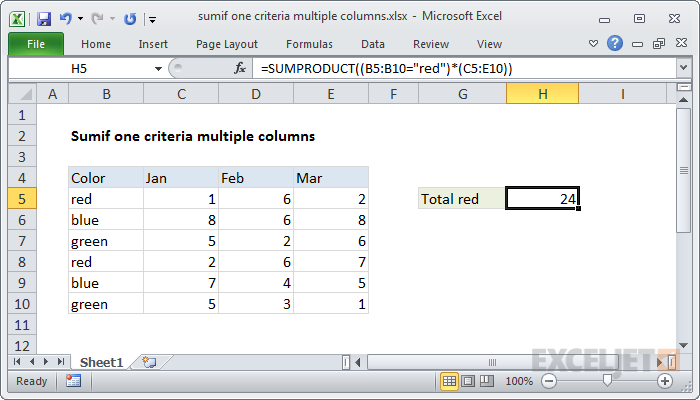Expand the formula bar with the chevron
This screenshot has width=700, height=400.
pyautogui.click(x=683, y=68)
